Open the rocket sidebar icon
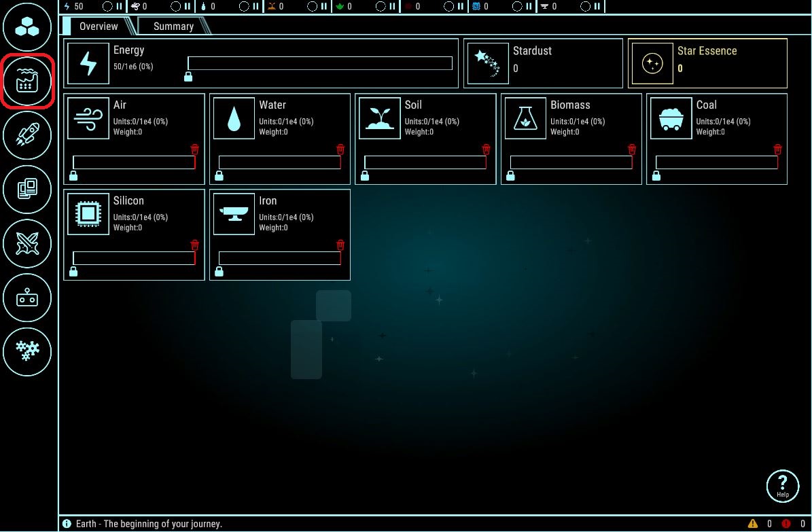812x532 pixels. (27, 135)
